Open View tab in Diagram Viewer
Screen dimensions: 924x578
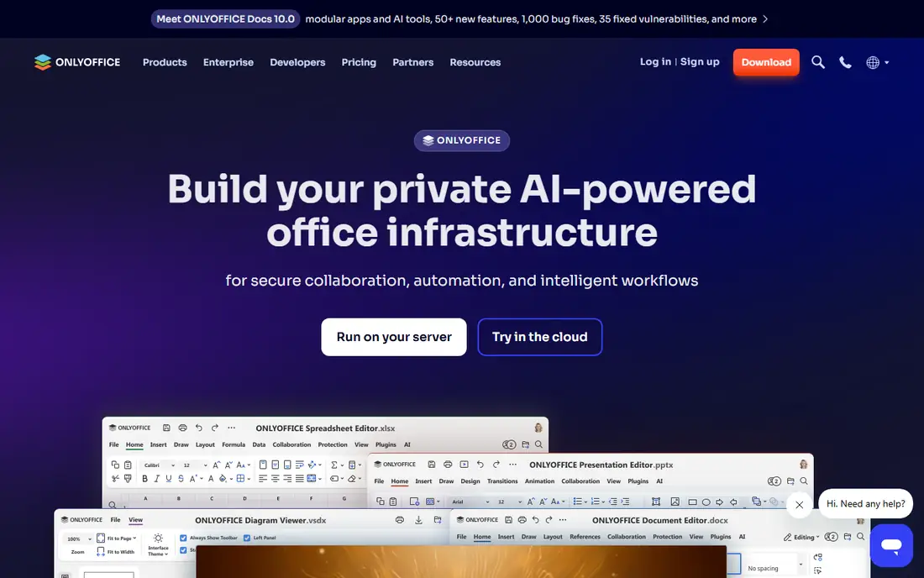pos(135,520)
